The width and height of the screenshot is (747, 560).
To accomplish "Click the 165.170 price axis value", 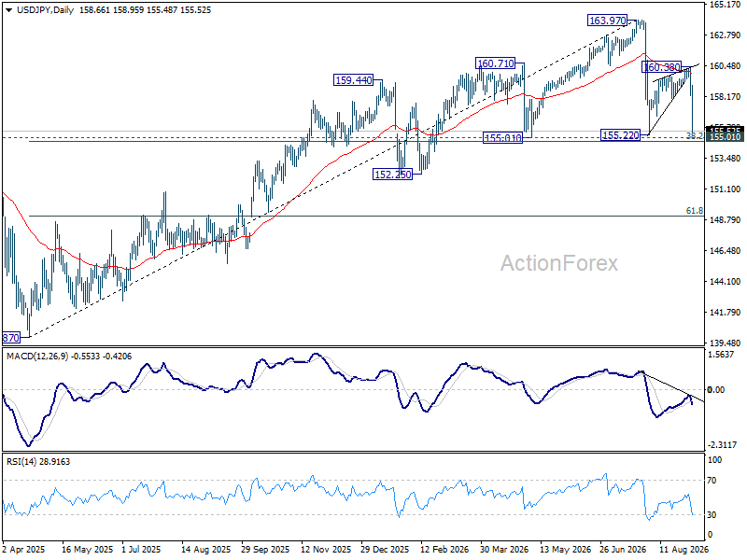I will [726, 5].
